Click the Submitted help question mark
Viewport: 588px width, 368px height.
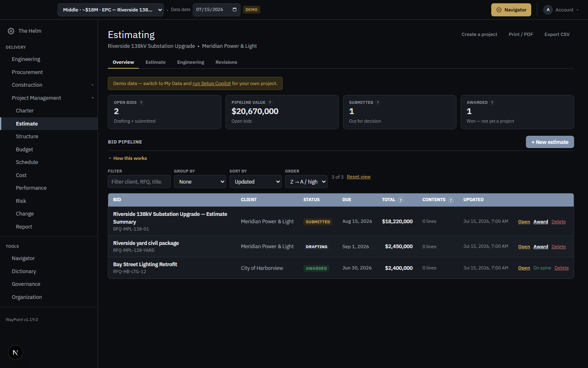pyautogui.click(x=378, y=103)
